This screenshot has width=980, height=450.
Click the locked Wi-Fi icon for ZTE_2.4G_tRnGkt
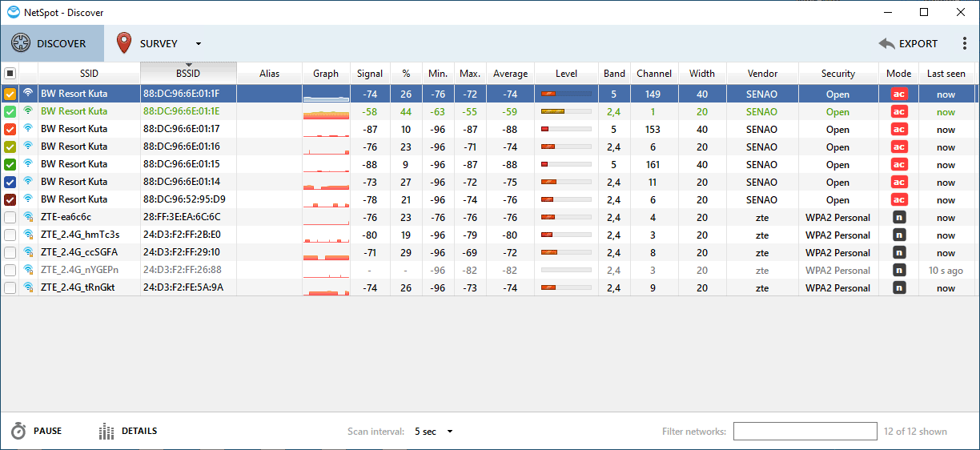pos(28,287)
